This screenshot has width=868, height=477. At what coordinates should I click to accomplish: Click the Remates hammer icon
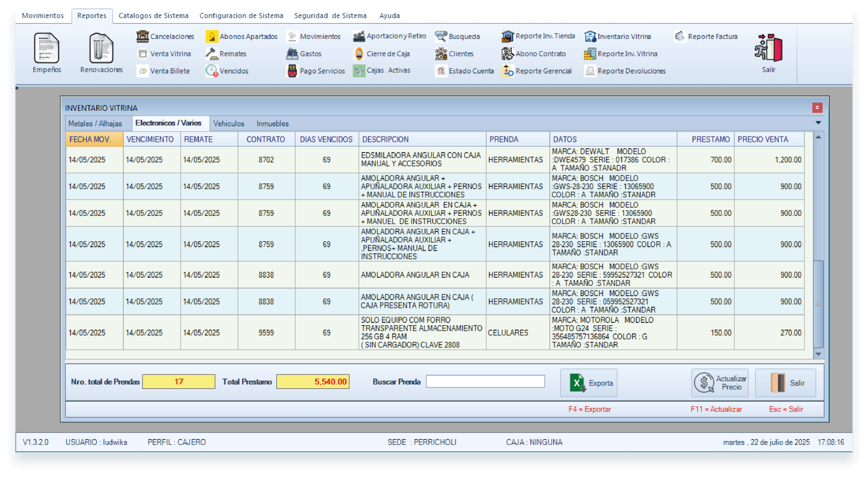coord(212,54)
